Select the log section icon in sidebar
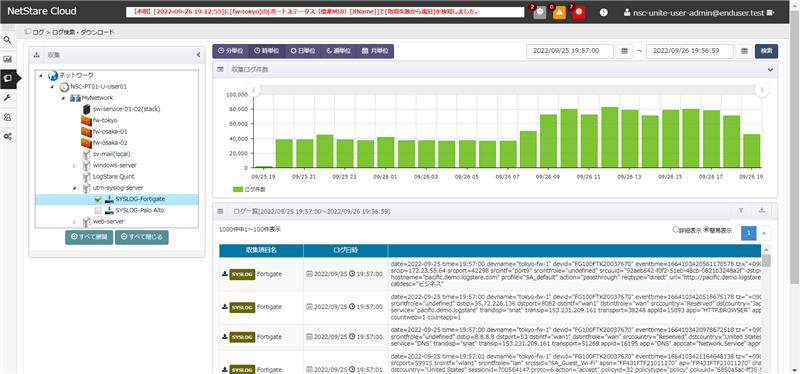The height and width of the screenshot is (374, 800). (x=7, y=78)
